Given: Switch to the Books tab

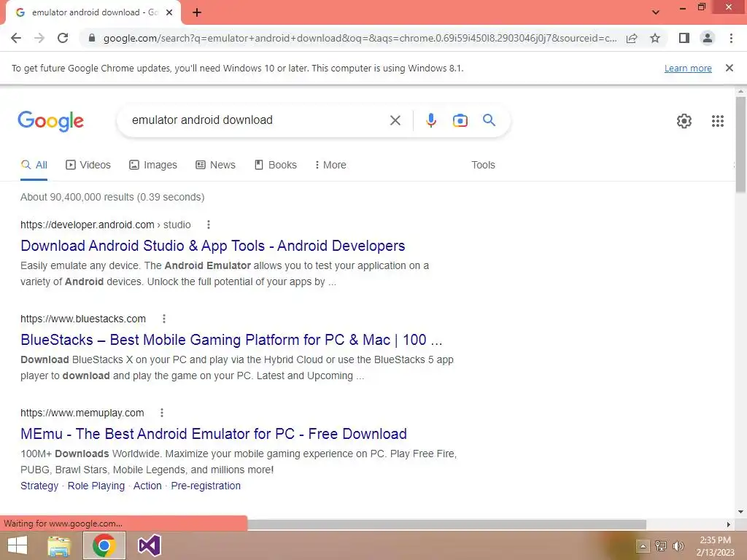Looking at the screenshot, I should coord(275,166).
